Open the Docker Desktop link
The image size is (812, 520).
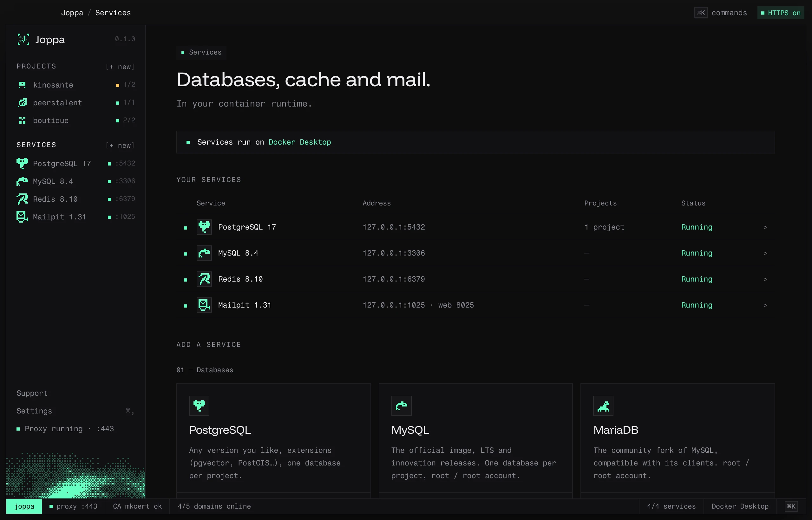[300, 142]
